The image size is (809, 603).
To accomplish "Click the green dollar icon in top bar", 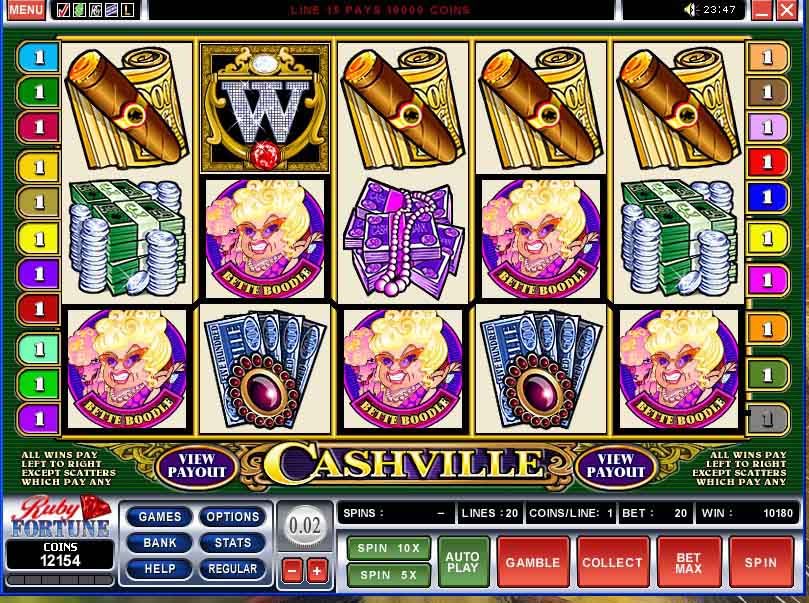I will pos(79,10).
